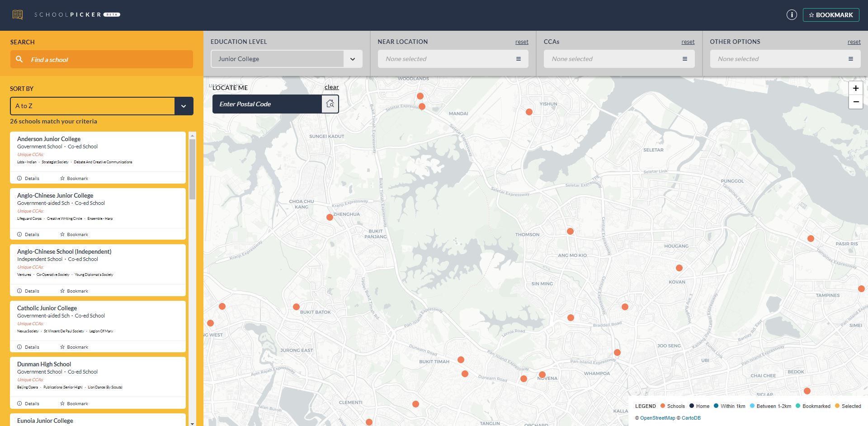Open the Other Options list menu icon
868x426 pixels.
point(851,59)
